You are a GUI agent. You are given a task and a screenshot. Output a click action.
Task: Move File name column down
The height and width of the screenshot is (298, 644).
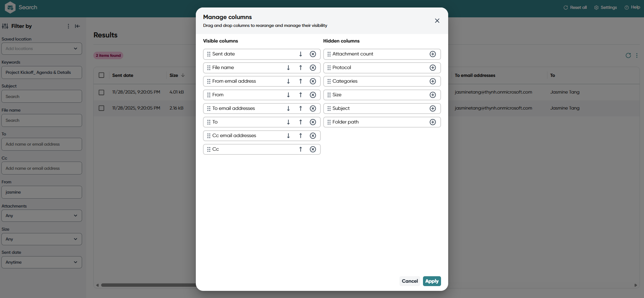tap(288, 68)
